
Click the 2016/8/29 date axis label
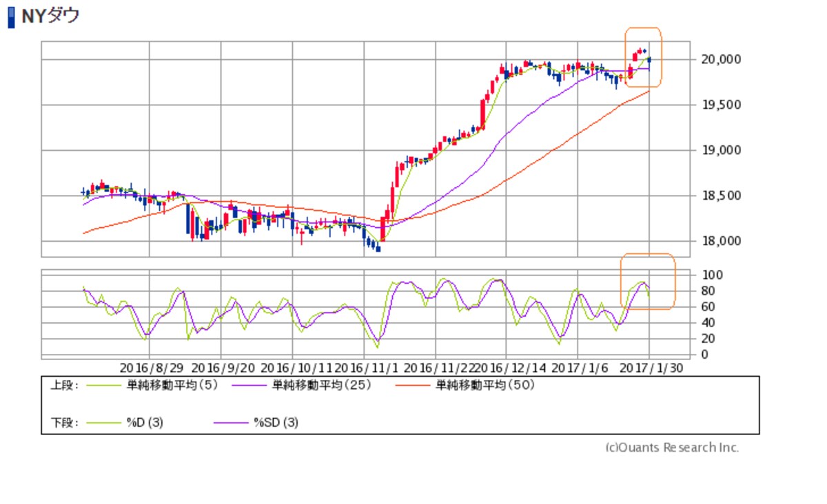(x=150, y=368)
